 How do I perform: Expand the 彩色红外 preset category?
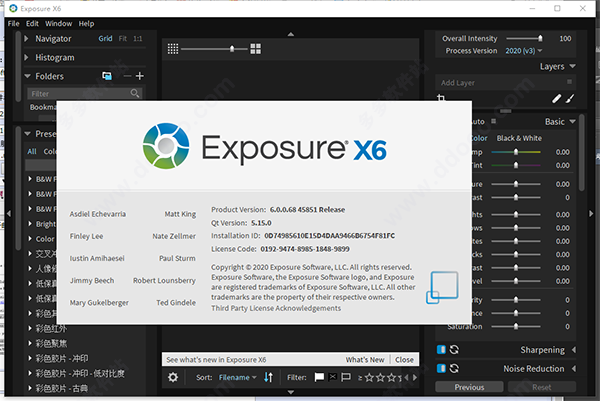click(30, 328)
